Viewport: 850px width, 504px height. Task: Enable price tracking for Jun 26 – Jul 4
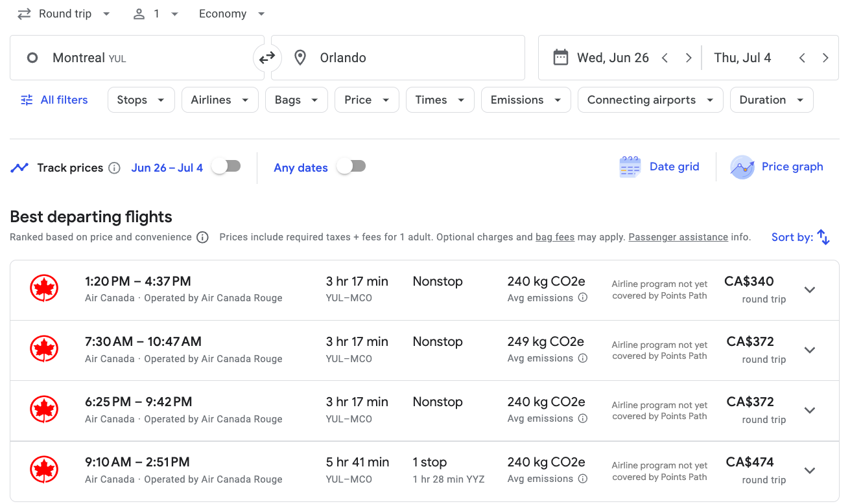click(x=226, y=167)
